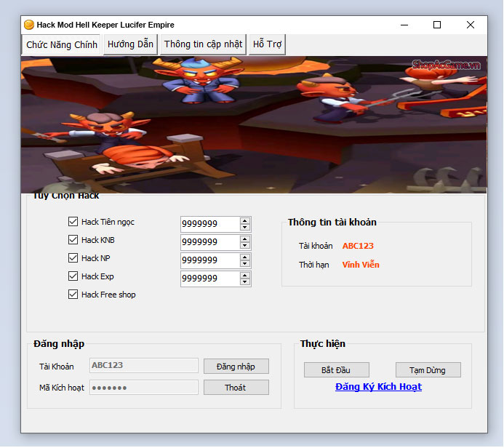The width and height of the screenshot is (504, 448).
Task: Minimize the Hack Mod window
Action: (404, 25)
